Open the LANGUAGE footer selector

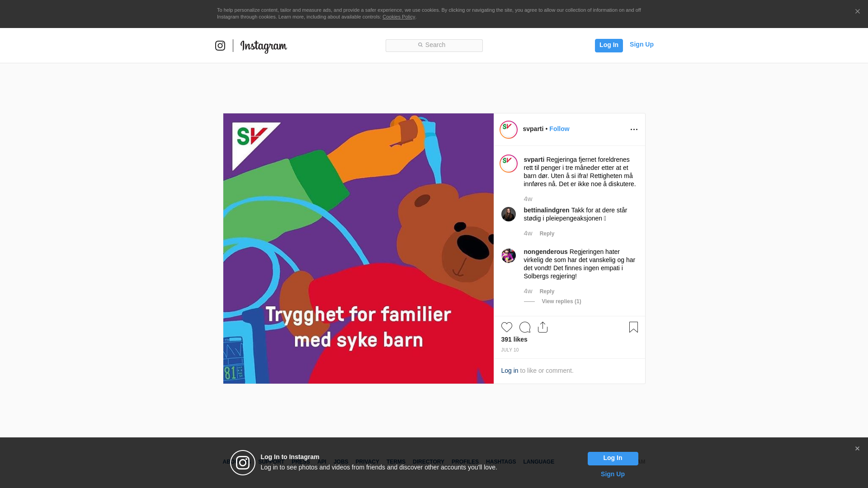click(x=539, y=462)
